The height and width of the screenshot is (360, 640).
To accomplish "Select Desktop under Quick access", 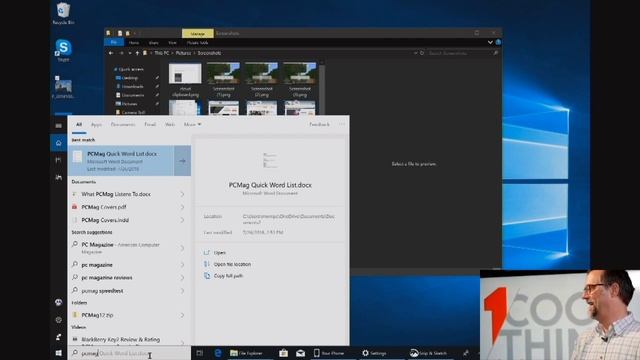I will point(130,78).
